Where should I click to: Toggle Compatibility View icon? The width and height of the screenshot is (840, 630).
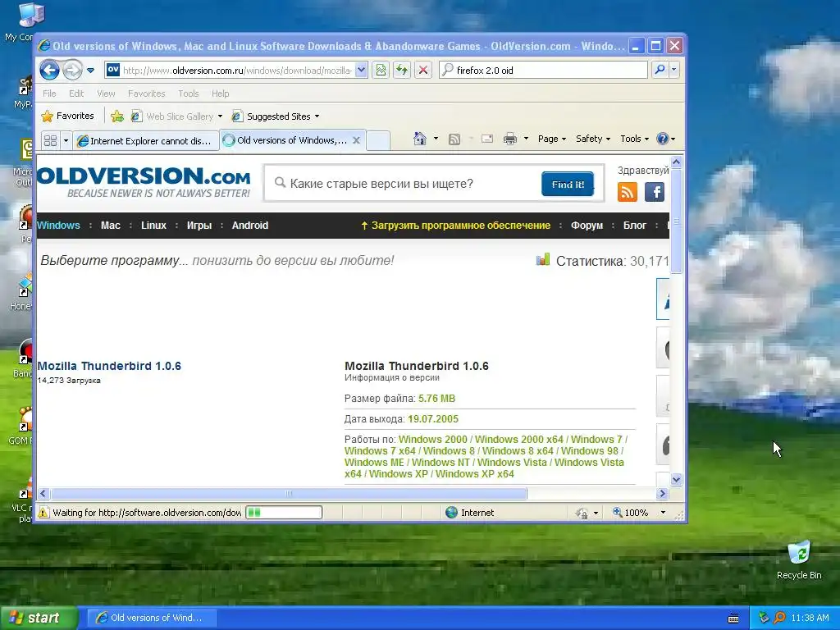381,71
